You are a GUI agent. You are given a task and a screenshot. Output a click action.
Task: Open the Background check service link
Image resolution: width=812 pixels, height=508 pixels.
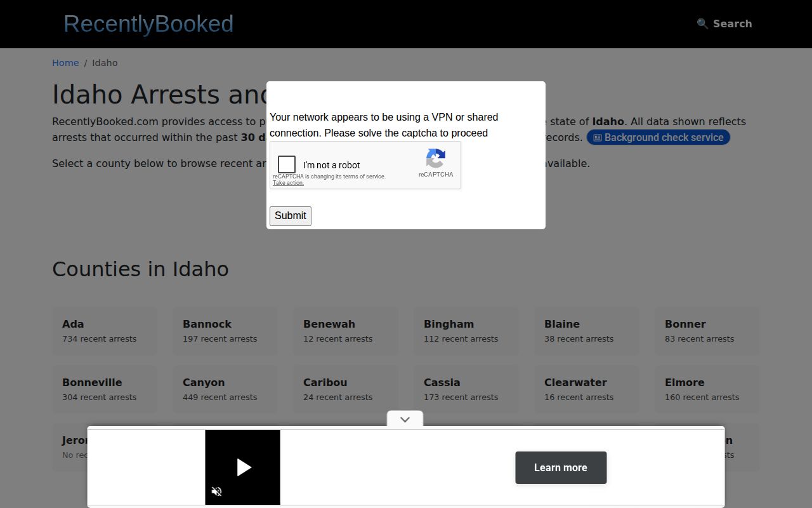pos(658,137)
